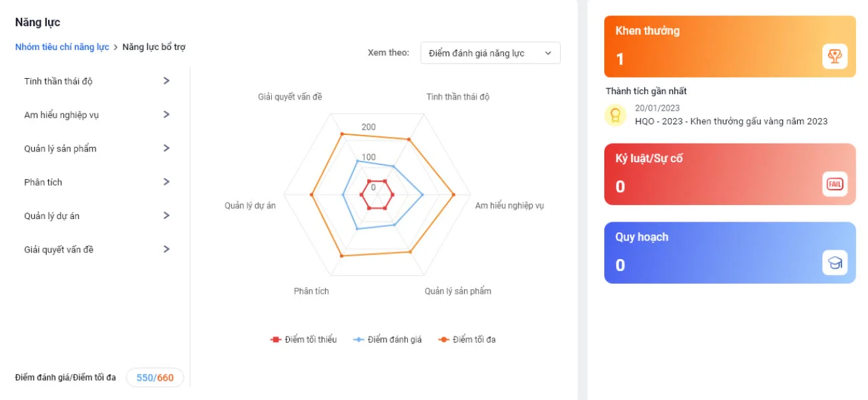Click the FAIL icon on Kỷ luật/Sự cố card

[835, 184]
